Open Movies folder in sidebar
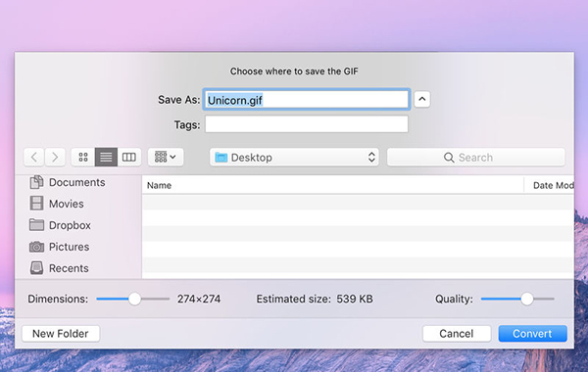The height and width of the screenshot is (372, 588). (x=57, y=204)
